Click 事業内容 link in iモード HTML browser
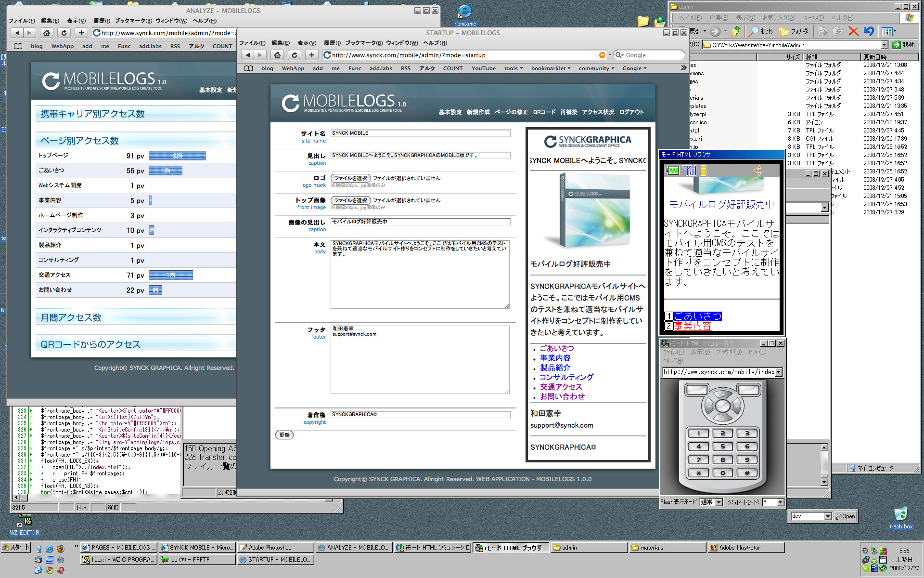 pos(693,326)
